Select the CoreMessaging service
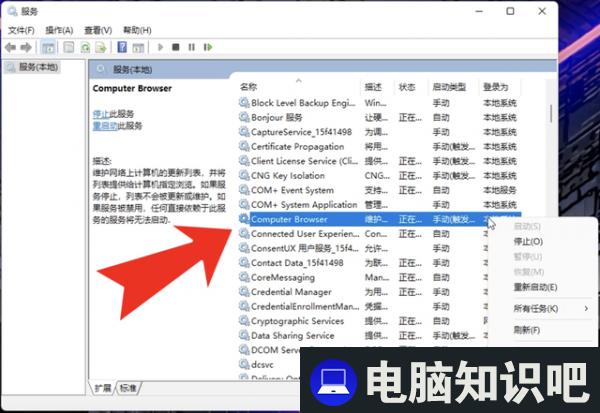Image resolution: width=600 pixels, height=413 pixels. pyautogui.click(x=363, y=278)
